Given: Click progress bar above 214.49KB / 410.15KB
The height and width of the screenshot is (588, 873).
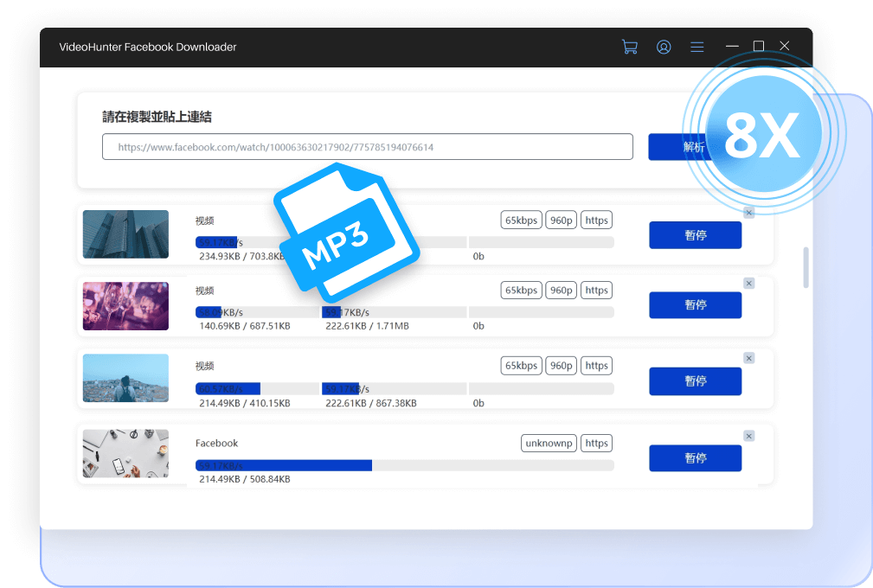Looking at the screenshot, I should point(257,388).
